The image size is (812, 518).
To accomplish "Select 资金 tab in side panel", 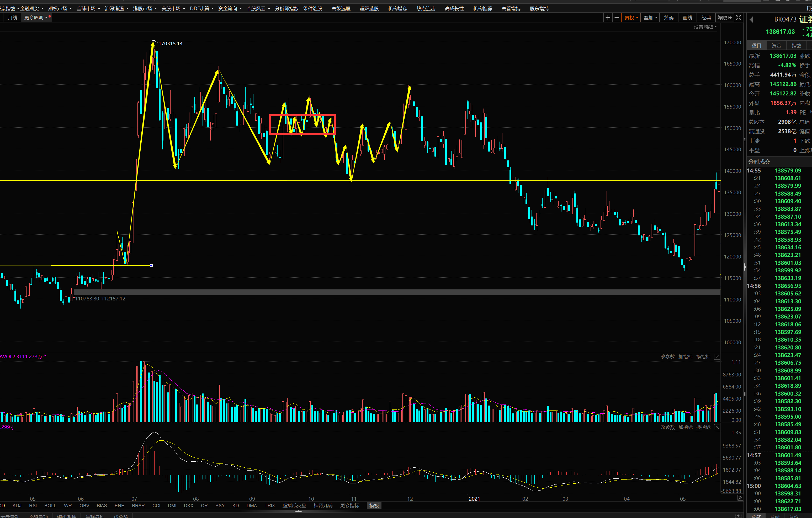I will (x=776, y=45).
